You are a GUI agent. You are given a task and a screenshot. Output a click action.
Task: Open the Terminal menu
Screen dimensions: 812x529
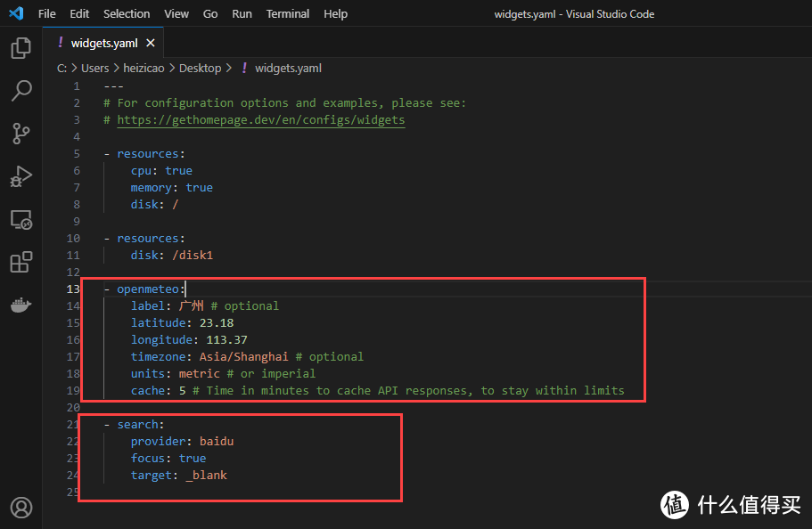pos(288,13)
